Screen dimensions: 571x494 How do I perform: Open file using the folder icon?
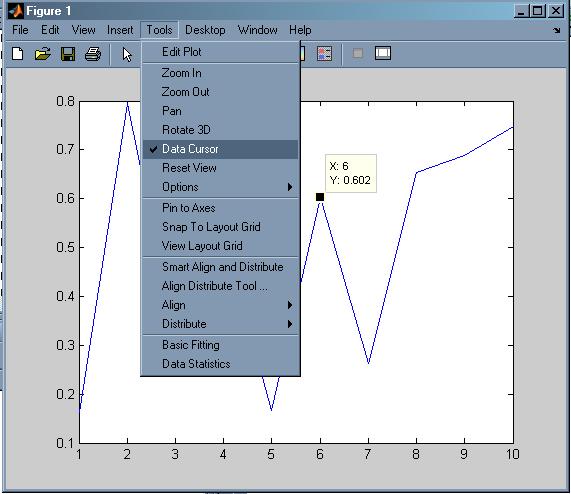click(43, 54)
